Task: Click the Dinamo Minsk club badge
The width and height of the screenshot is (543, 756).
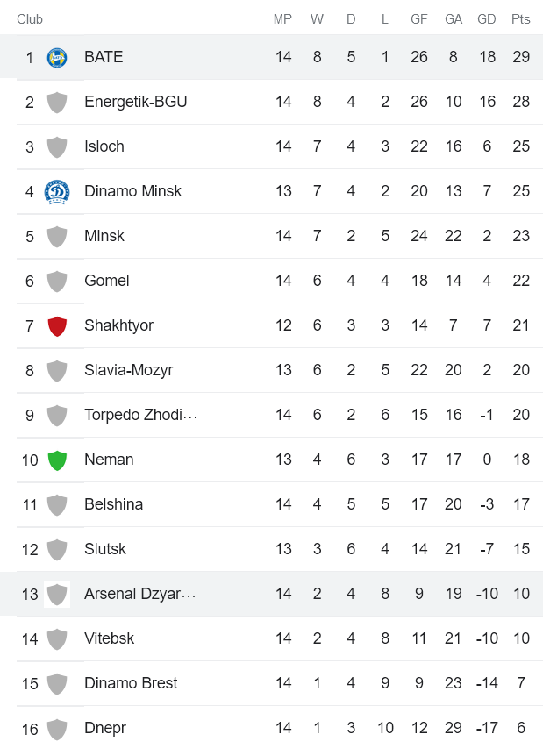Action: click(x=57, y=191)
